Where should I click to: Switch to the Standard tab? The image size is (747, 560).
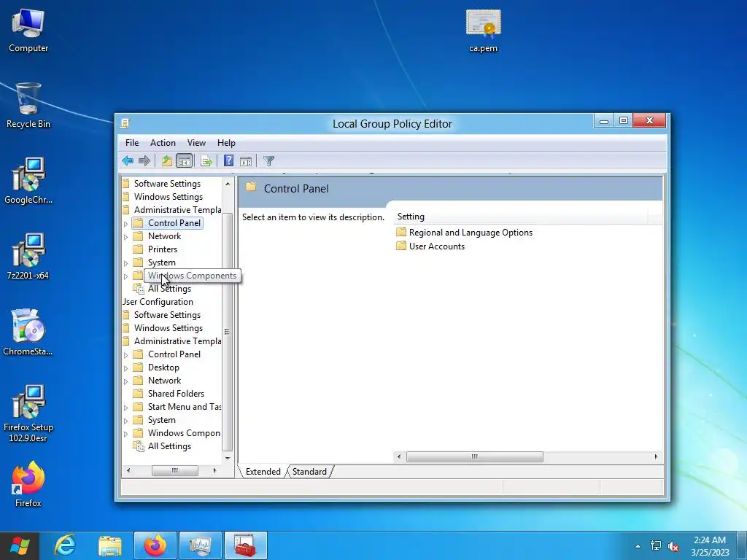309,472
